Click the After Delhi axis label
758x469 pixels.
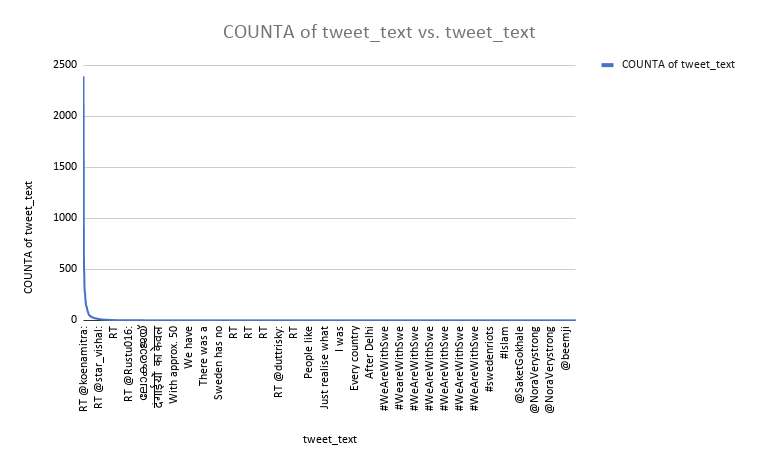point(369,351)
